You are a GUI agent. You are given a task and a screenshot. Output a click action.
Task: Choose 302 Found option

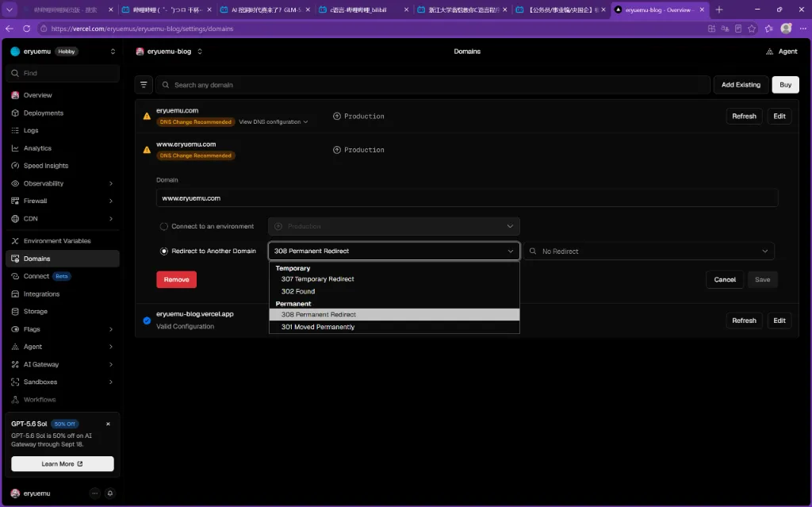[394, 291]
